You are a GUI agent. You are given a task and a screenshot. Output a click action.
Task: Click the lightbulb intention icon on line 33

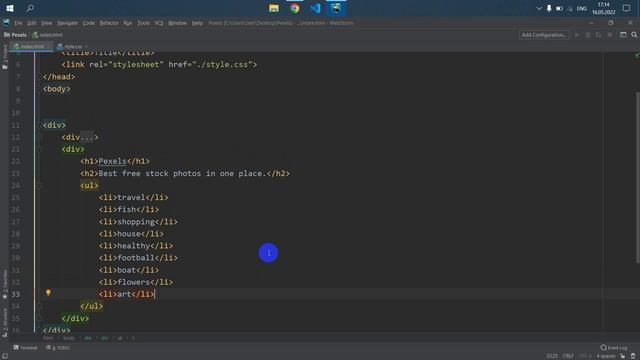pos(48,293)
